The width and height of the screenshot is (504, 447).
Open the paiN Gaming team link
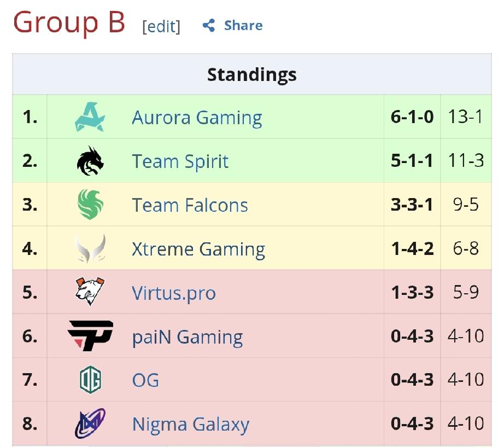point(187,336)
